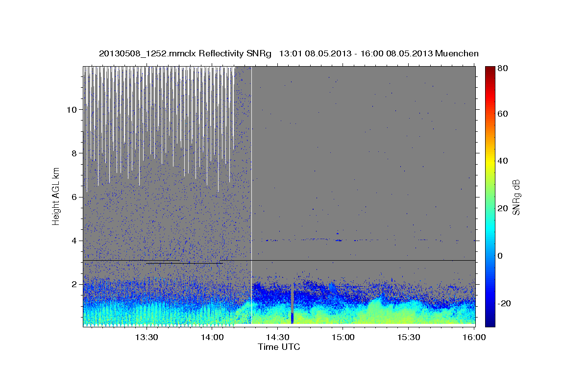
Task: Click the height tick label 8
Action: pos(74,153)
